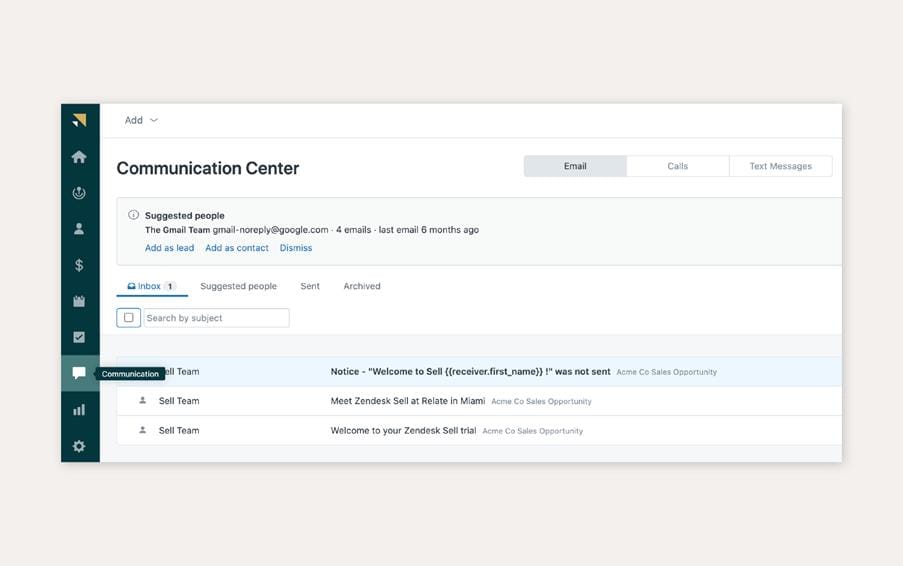Click the Dismiss link
Viewport: 903px width, 566px height.
(x=295, y=248)
